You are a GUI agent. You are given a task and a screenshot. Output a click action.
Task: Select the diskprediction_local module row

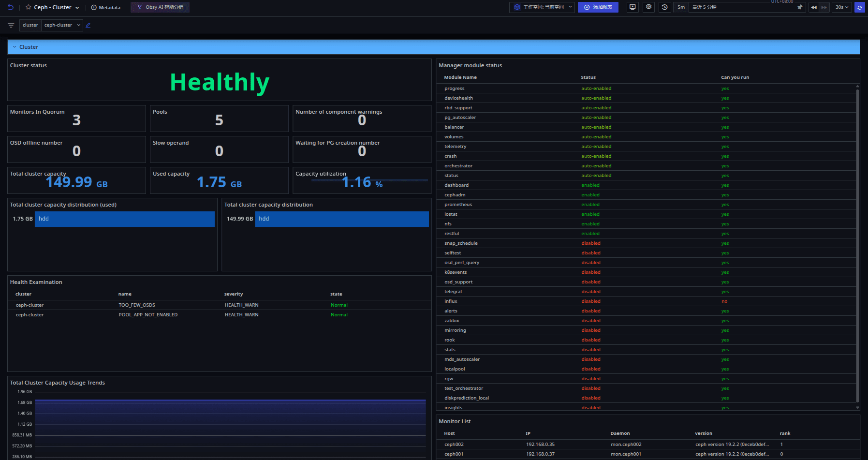646,398
